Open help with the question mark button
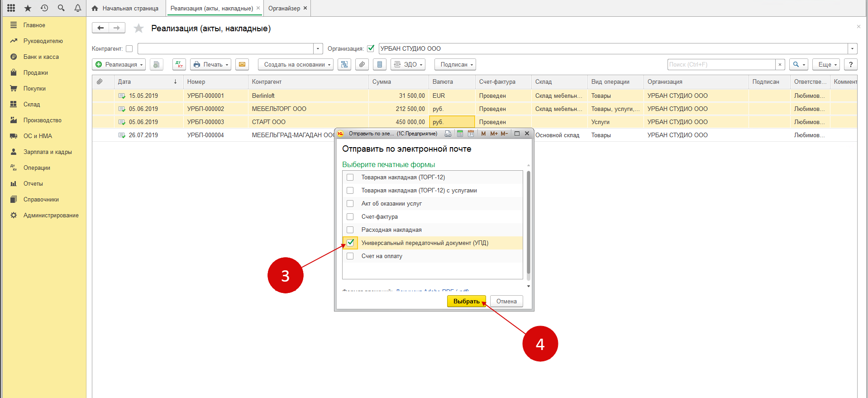The height and width of the screenshot is (398, 868). (851, 64)
